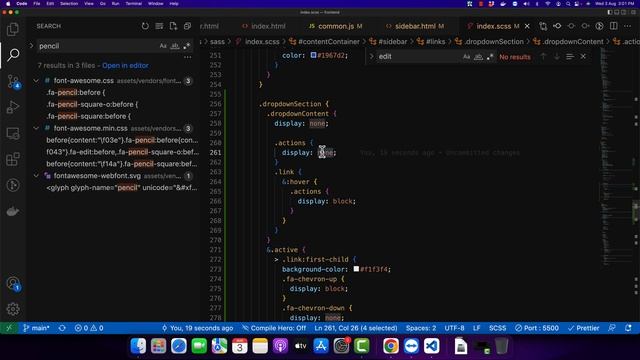Go to previous find match
The height and width of the screenshot is (360, 640).
[x=543, y=57]
